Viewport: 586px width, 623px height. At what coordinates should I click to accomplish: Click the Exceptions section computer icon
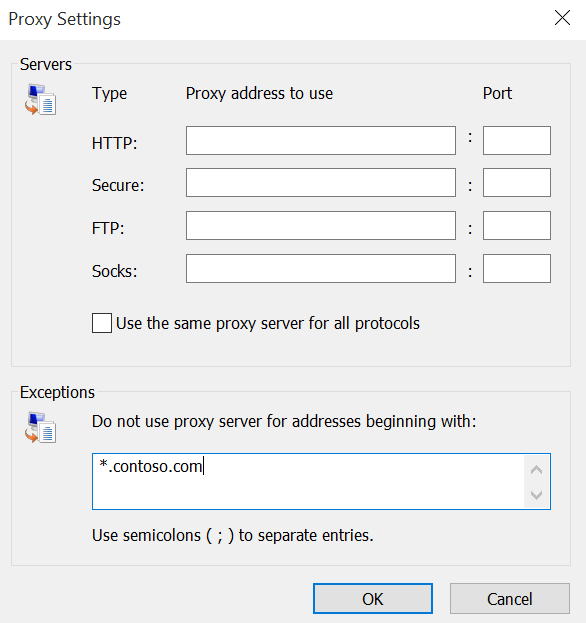(x=40, y=428)
